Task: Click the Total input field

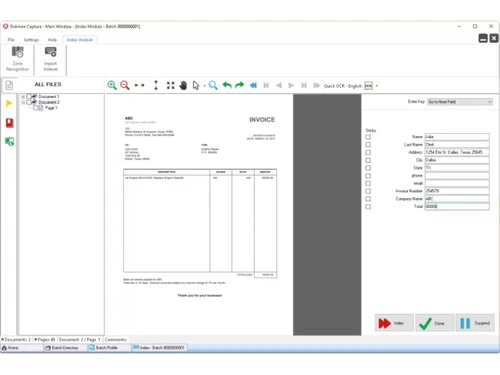Action: [x=457, y=206]
